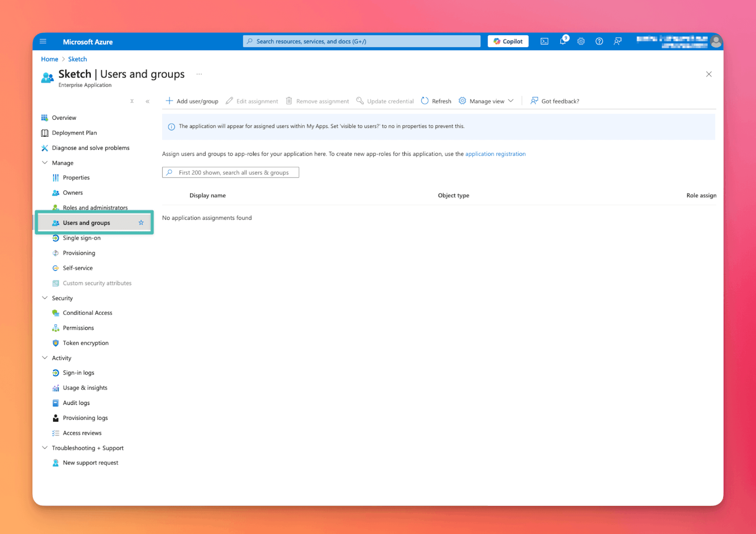
Task: Open the Manage view dropdown
Action: 486,101
